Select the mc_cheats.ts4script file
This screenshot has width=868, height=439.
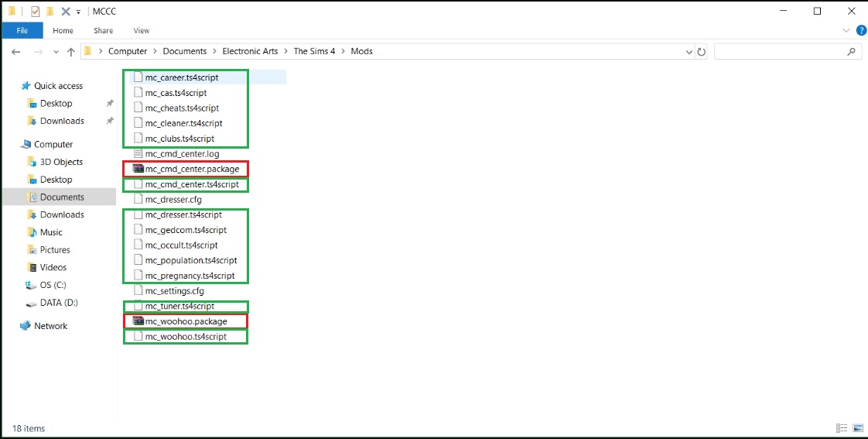[x=182, y=108]
